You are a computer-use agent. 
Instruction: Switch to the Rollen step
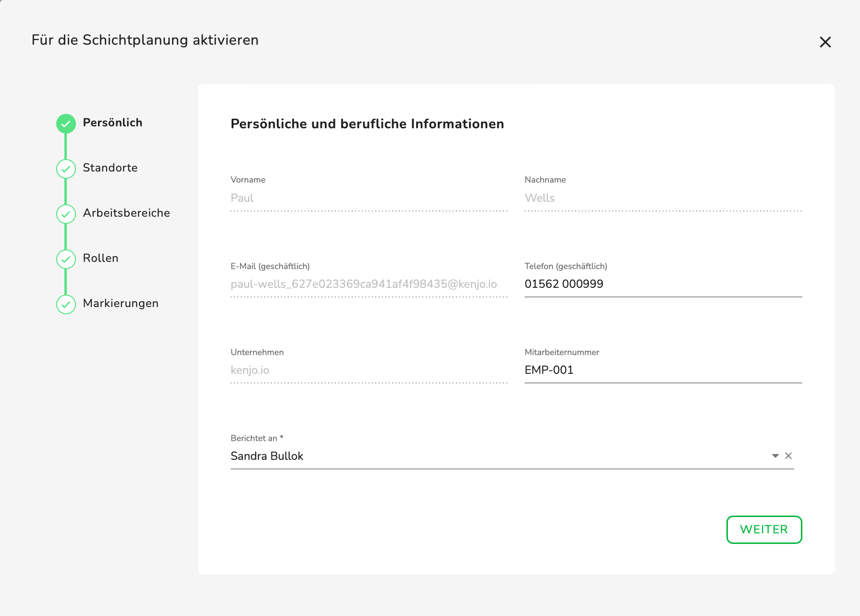coord(100,258)
